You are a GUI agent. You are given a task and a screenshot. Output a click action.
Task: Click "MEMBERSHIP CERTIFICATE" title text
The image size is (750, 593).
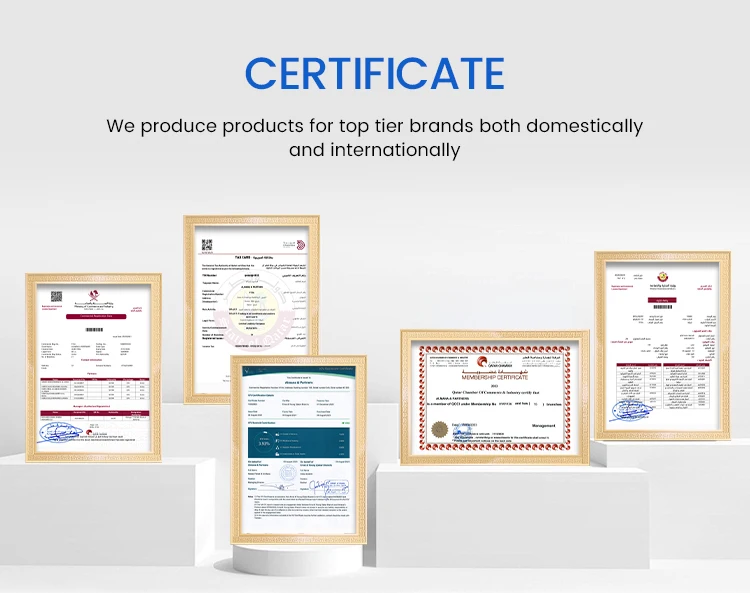point(495,377)
